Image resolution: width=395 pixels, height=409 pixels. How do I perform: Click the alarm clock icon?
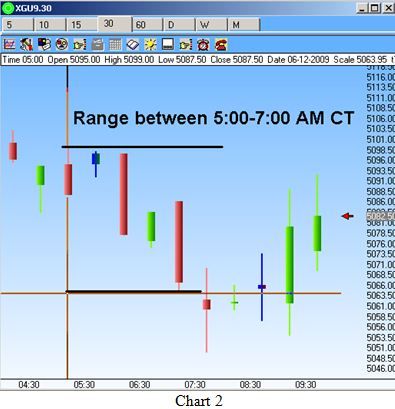[203, 44]
